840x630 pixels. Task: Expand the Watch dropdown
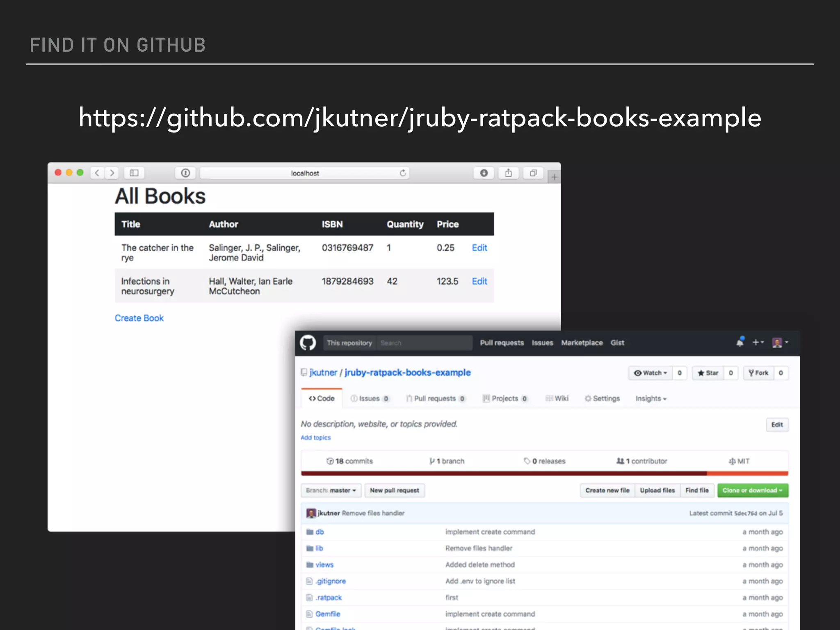[651, 373]
